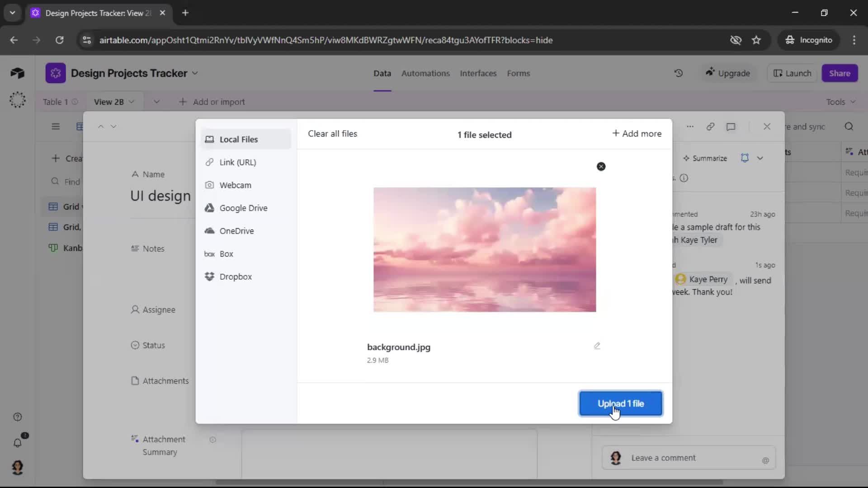Image resolution: width=868 pixels, height=488 pixels.
Task: Click Kaye Perry mention chip
Action: point(703,279)
